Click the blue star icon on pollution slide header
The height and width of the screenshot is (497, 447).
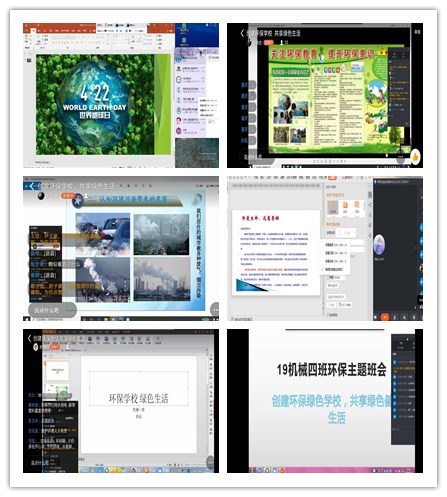tap(77, 201)
